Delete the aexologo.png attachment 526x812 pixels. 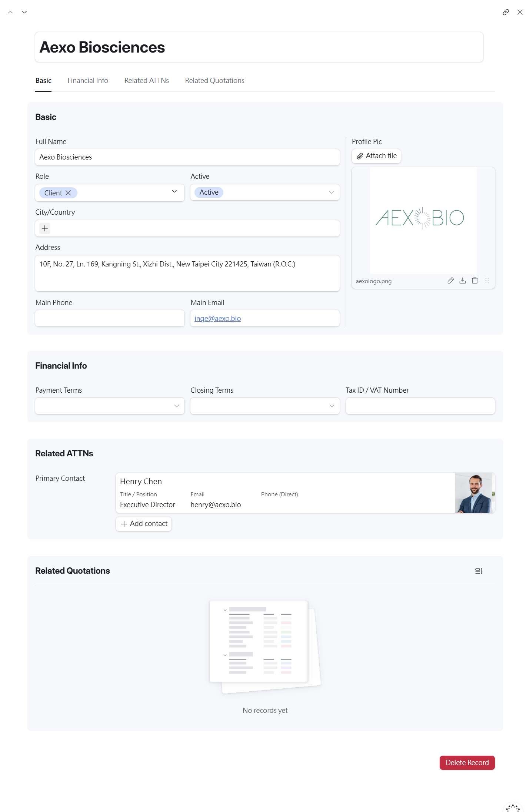pyautogui.click(x=475, y=281)
